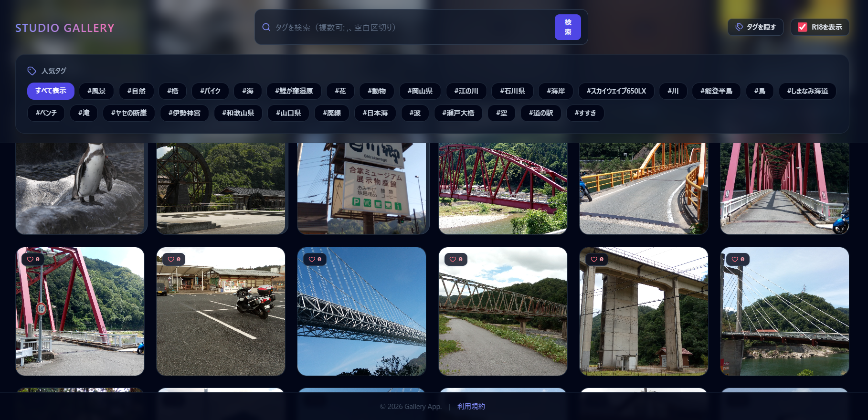Like the cable-stayed bridge over river photo

(x=738, y=259)
